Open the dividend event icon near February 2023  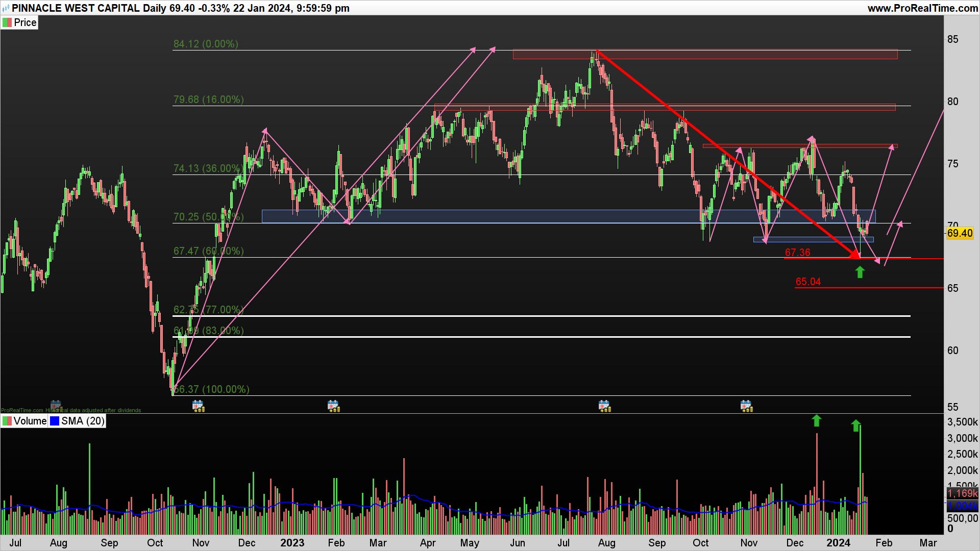334,406
